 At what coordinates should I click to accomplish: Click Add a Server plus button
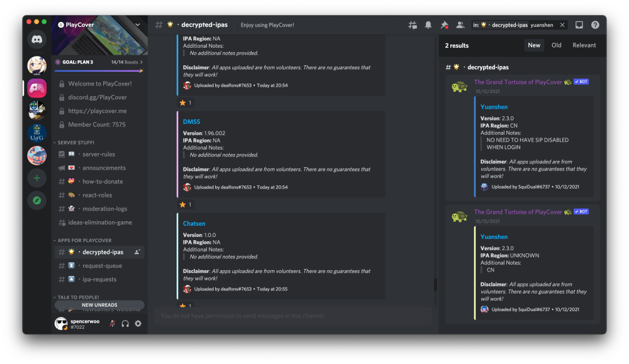pos(37,178)
